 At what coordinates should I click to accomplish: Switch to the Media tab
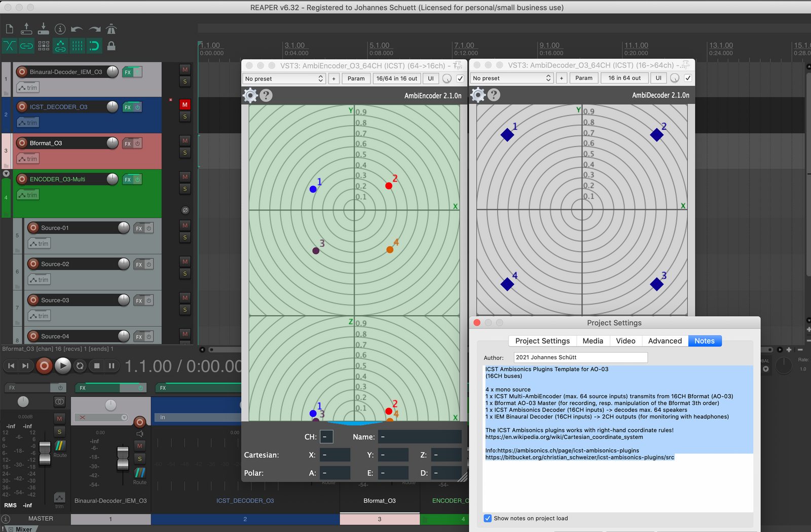click(x=593, y=341)
